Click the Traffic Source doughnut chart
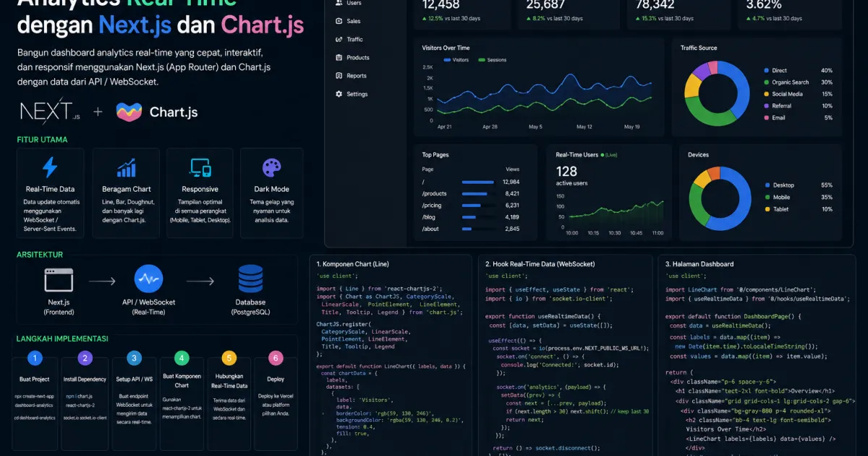The image size is (868, 456). tap(717, 93)
